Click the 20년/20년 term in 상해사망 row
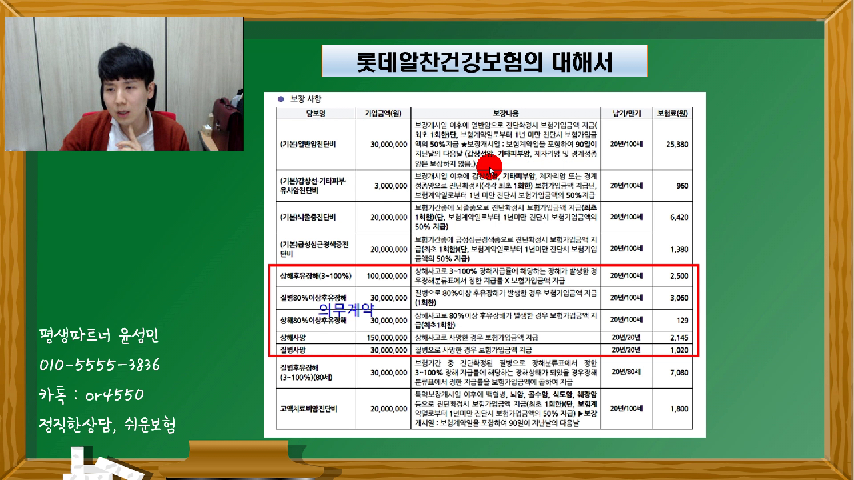Viewport: 854px width, 480px height. (x=626, y=338)
